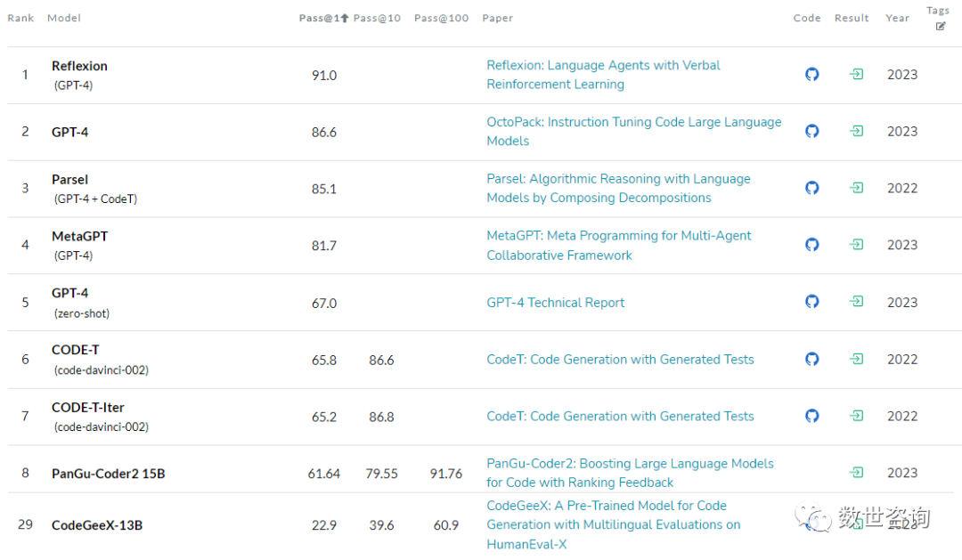Open result icon for CODE-T row

pos(857,359)
